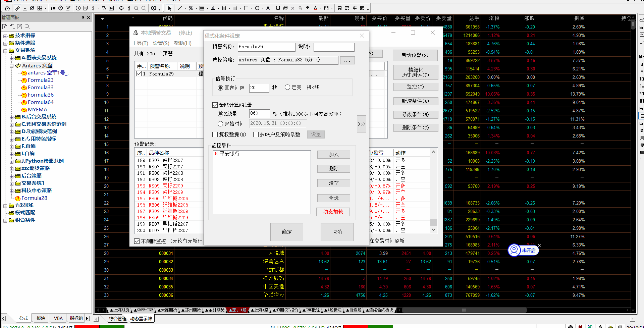
Task: Expand the 技术指标 tree node
Action: [x=5, y=36]
